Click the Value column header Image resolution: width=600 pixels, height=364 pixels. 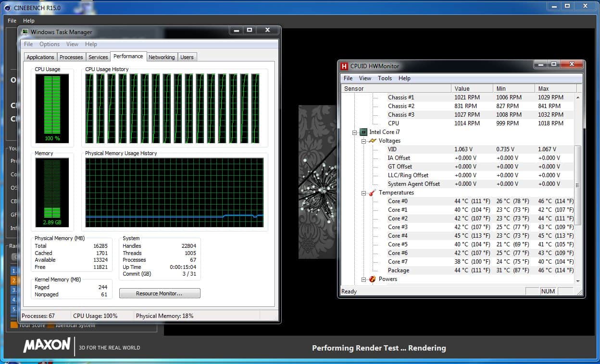pyautogui.click(x=472, y=88)
